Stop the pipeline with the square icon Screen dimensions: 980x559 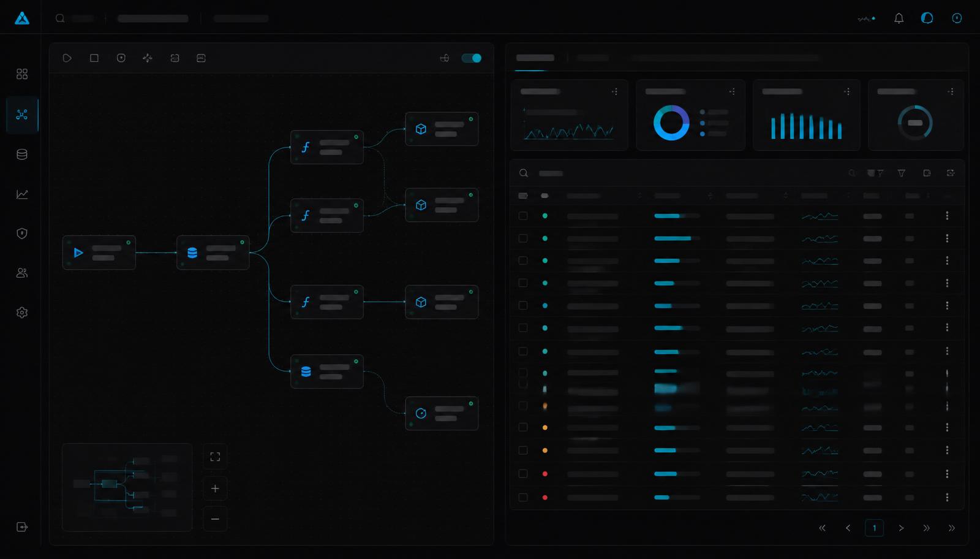click(94, 58)
